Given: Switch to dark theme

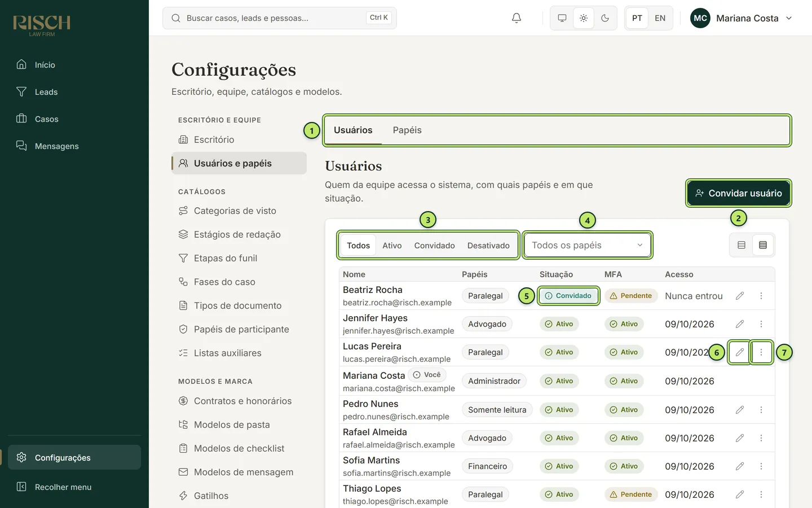Looking at the screenshot, I should [605, 18].
